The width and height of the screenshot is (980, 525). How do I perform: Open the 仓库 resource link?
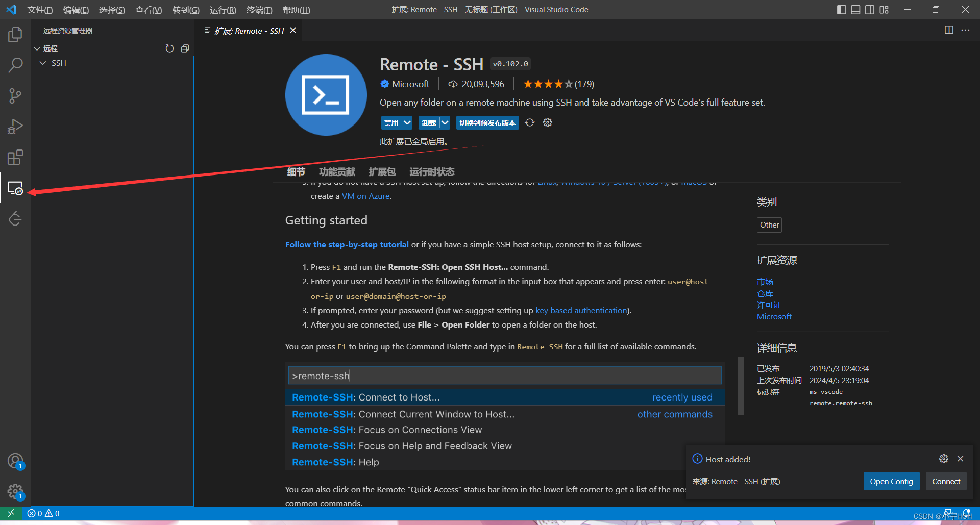click(x=765, y=293)
